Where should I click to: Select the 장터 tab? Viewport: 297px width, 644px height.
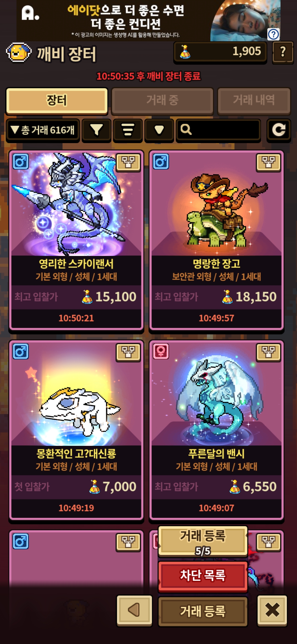coord(57,100)
